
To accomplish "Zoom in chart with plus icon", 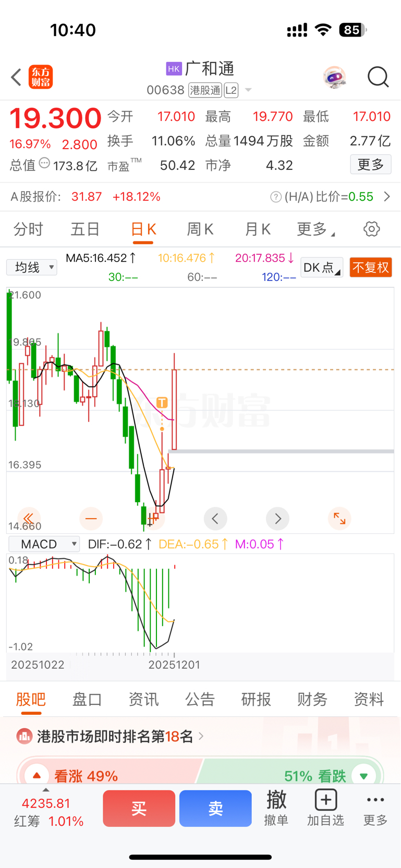I will coord(153,519).
